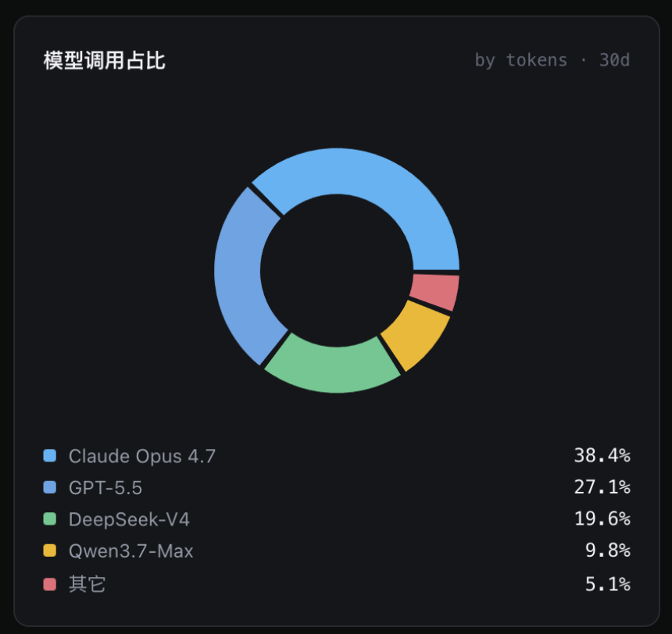This screenshot has width=672, height=634.
Task: Click Claude Opus 4.7 legend color swatch
Action: (50, 456)
